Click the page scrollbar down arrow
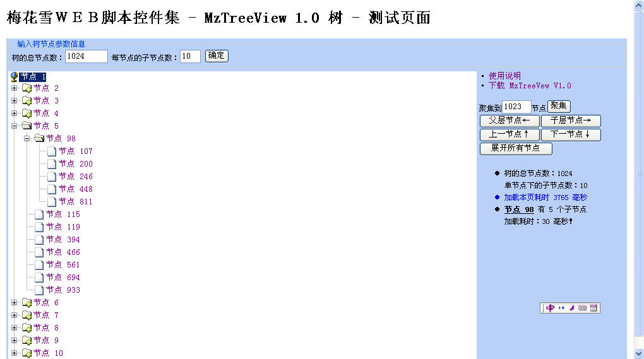Image resolution: width=644 pixels, height=359 pixels. pyautogui.click(x=639, y=354)
